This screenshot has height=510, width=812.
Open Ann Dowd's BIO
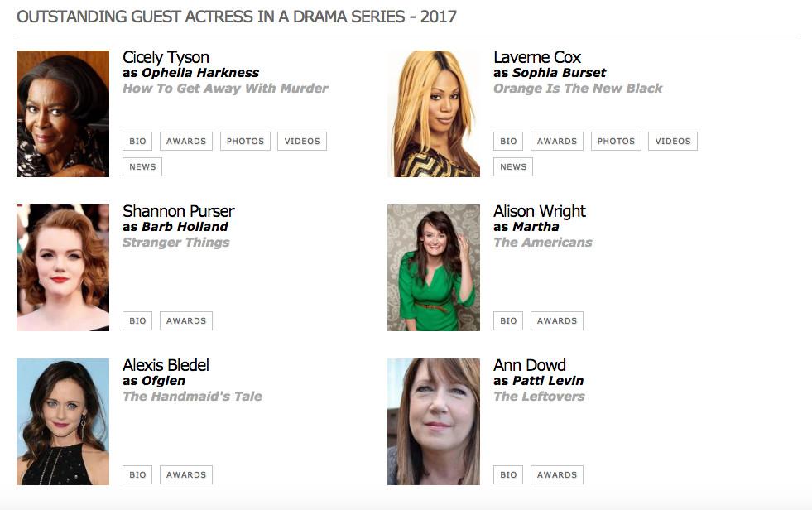point(508,474)
